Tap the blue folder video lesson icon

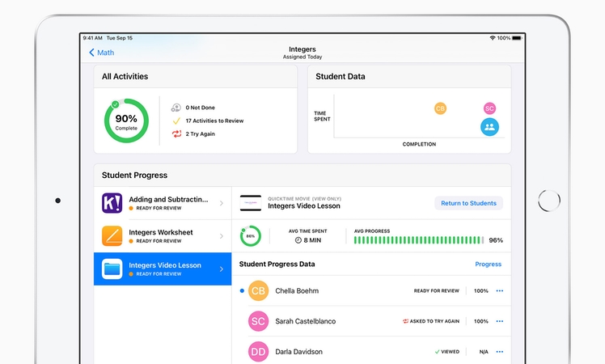point(112,269)
